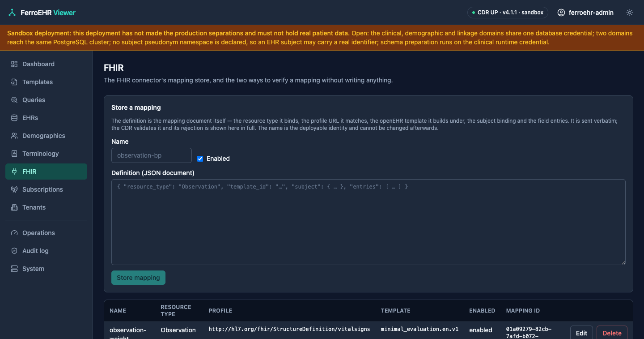Edit the observation-weight mapping
This screenshot has height=339, width=644.
[581, 333]
